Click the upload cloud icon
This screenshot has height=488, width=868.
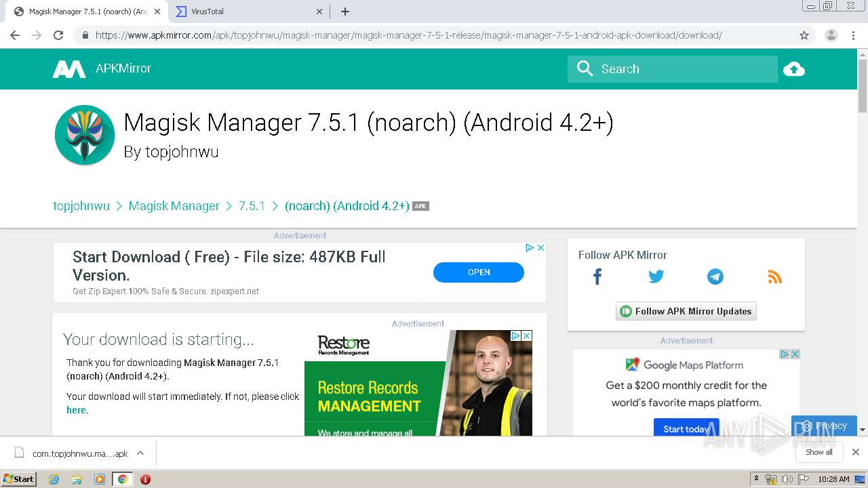click(793, 69)
